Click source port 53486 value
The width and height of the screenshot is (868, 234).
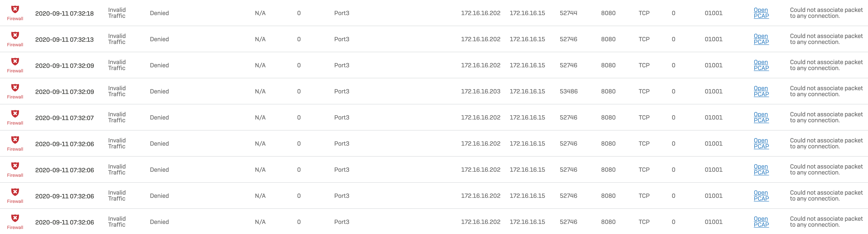coord(568,91)
